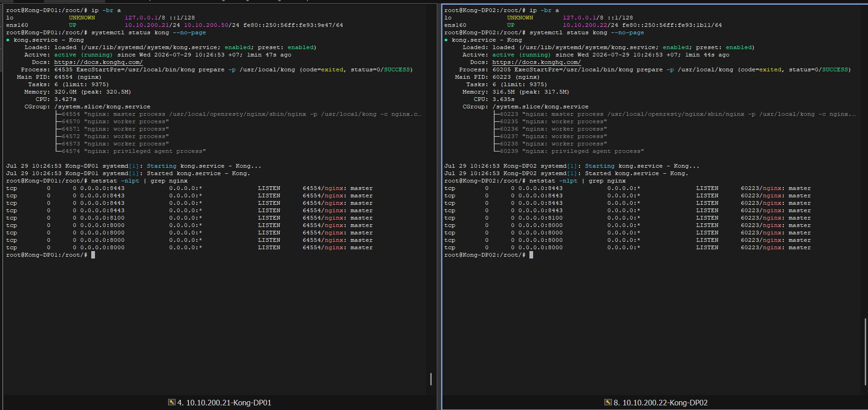Image resolution: width=868 pixels, height=410 pixels.
Task: Place cursor at the Kong-DP02 last prompt
Action: click(x=531, y=255)
